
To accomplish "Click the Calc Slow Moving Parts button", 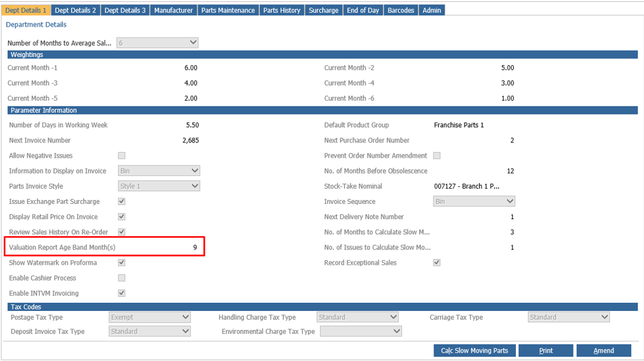I will click(x=474, y=350).
